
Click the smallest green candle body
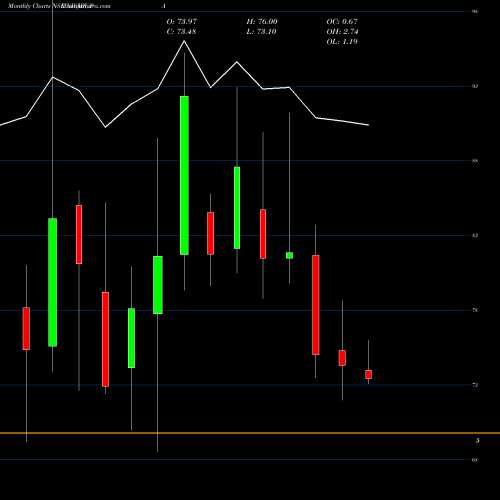tap(289, 255)
